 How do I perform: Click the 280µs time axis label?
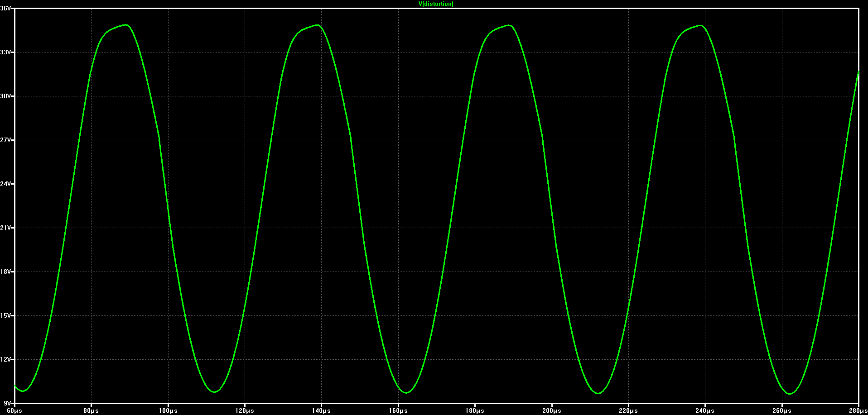tap(858, 411)
